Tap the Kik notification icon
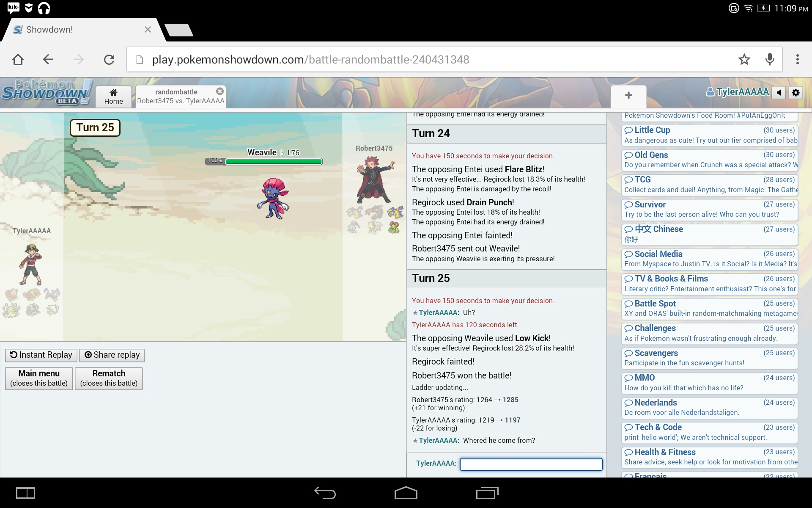Viewport: 812px width, 508px height. click(13, 8)
